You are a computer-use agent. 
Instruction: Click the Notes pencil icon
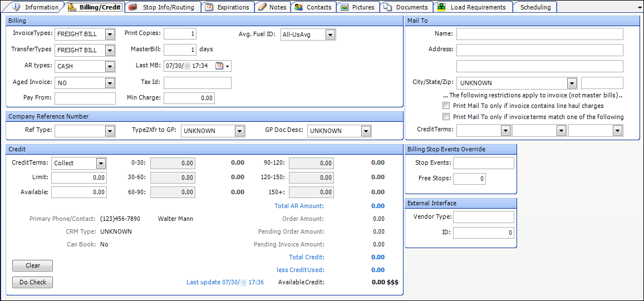(262, 7)
